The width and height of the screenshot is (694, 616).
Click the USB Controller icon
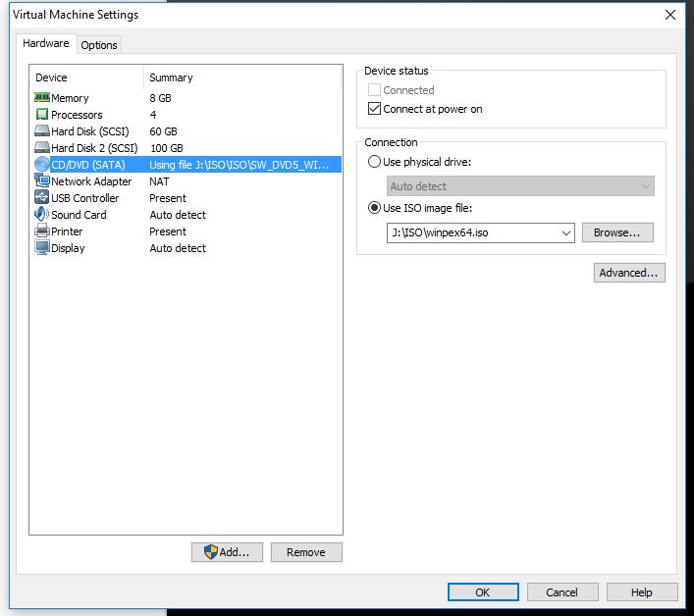pos(42,197)
